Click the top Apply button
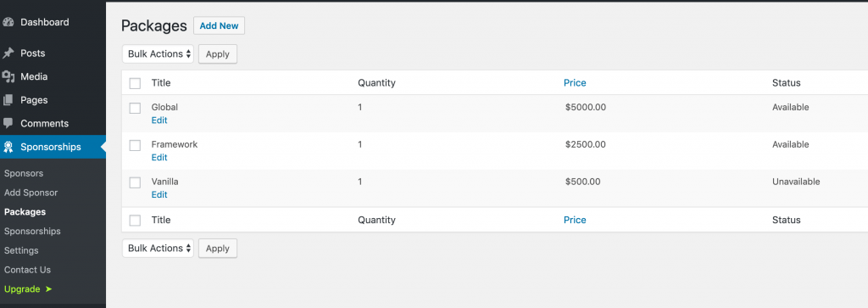This screenshot has height=308, width=868. pyautogui.click(x=218, y=54)
